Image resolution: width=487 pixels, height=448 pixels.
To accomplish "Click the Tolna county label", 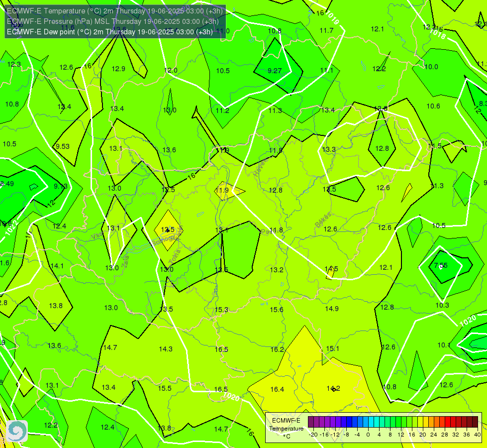I will (174, 256).
